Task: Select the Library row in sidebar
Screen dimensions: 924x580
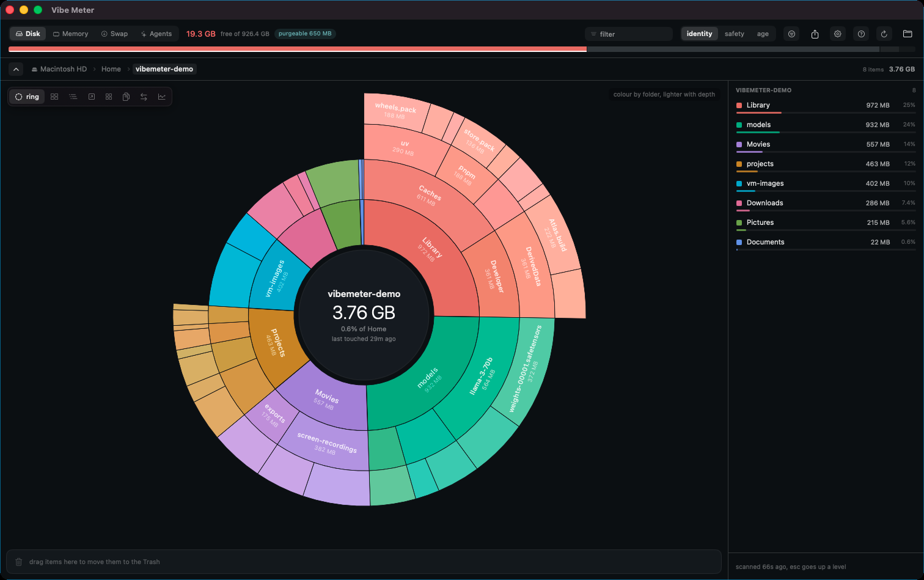Action: coord(826,106)
